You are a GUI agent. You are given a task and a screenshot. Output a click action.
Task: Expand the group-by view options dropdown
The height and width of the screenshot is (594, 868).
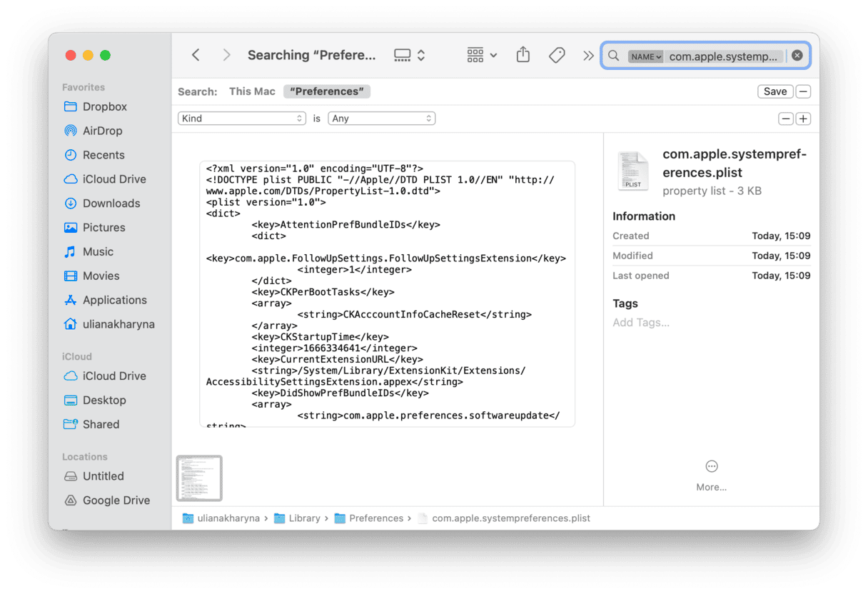pos(482,55)
